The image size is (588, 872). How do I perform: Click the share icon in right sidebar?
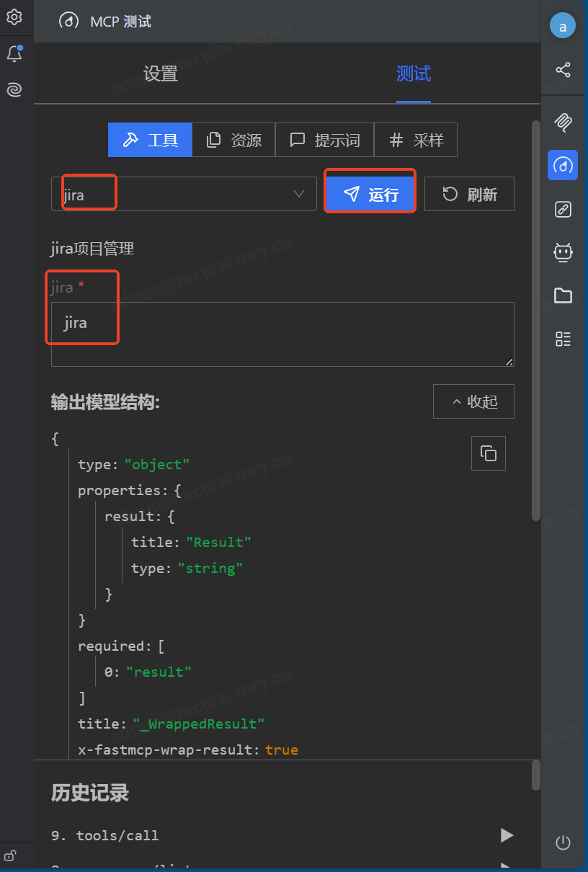(563, 70)
